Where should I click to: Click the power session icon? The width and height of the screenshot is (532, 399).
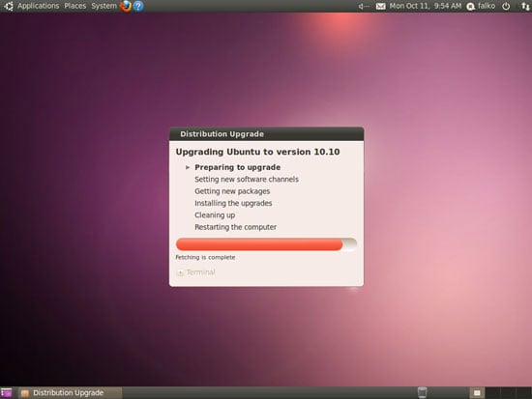click(506, 6)
